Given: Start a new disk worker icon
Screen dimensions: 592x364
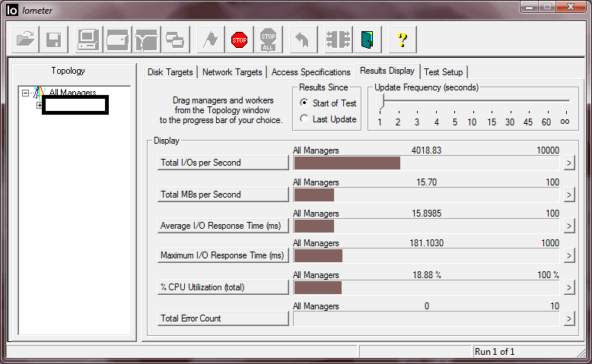Looking at the screenshot, I should 117,40.
